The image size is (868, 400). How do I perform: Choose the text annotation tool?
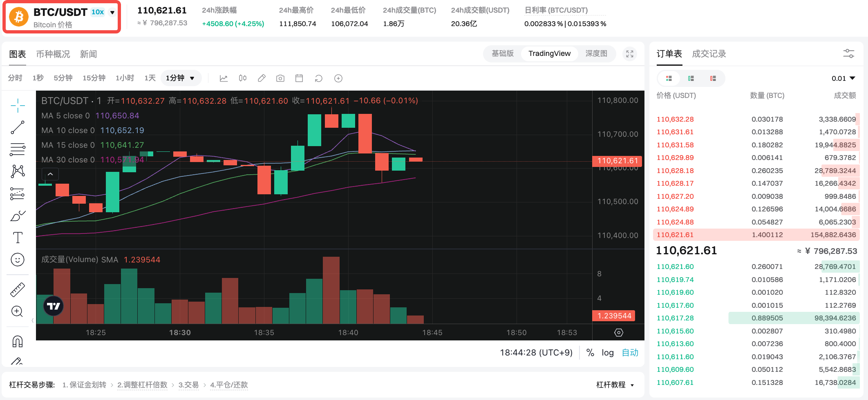[18, 238]
